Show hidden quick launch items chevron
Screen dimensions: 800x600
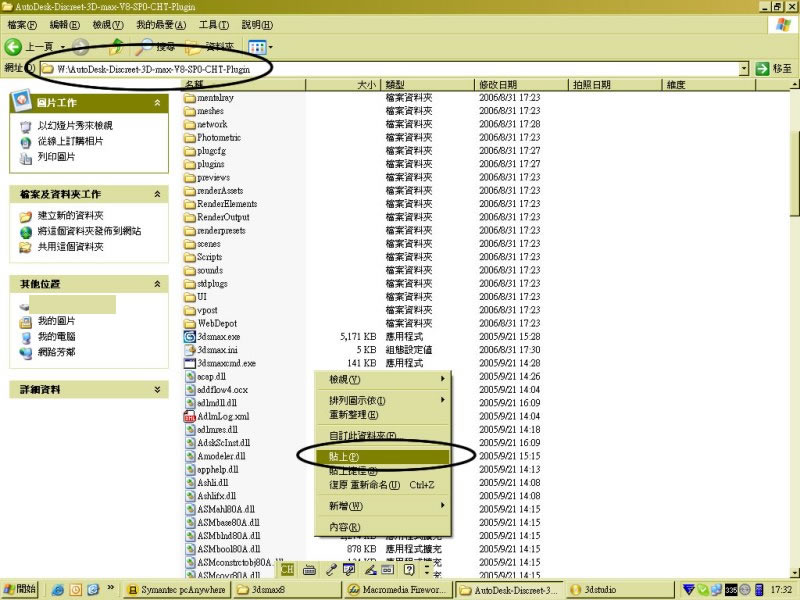click(110, 588)
